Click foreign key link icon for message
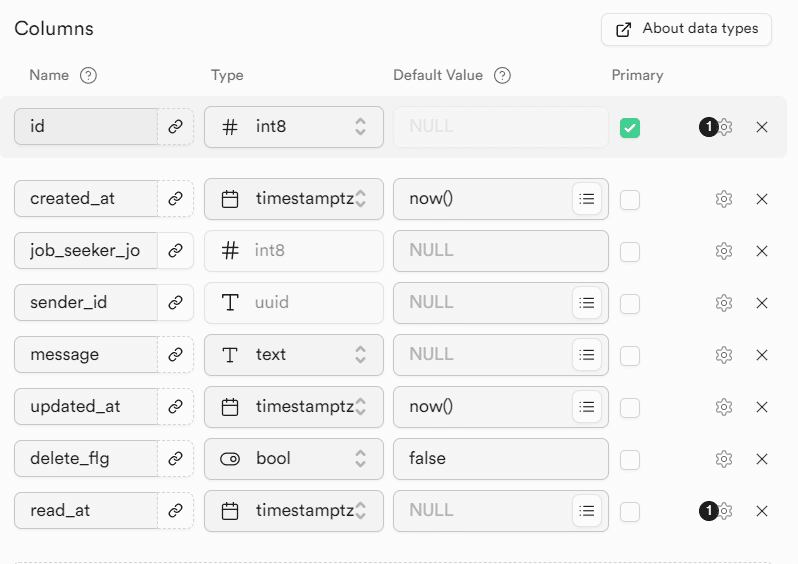 click(x=175, y=355)
